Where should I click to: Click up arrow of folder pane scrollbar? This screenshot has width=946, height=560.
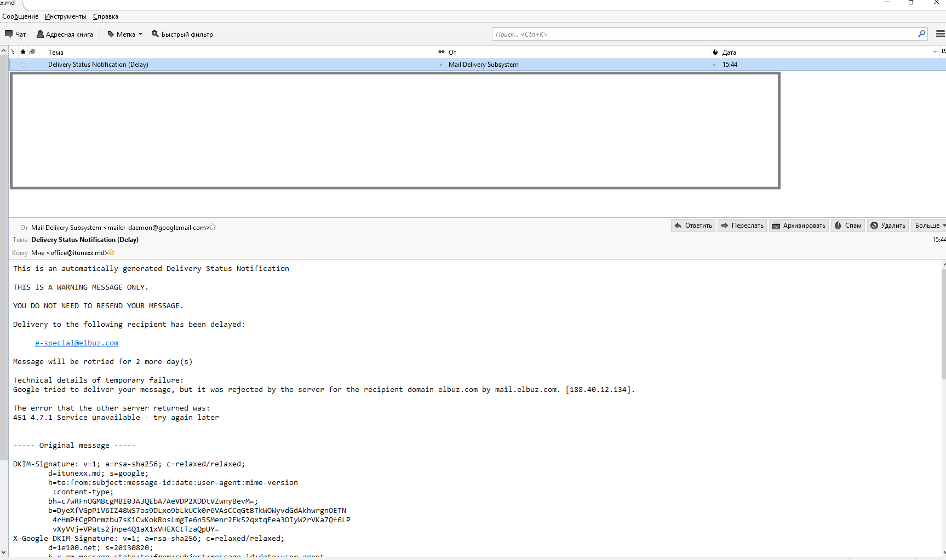click(x=4, y=50)
